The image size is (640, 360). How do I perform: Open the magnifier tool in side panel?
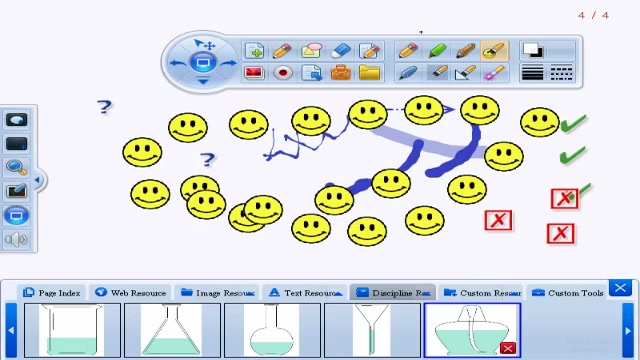click(x=17, y=167)
